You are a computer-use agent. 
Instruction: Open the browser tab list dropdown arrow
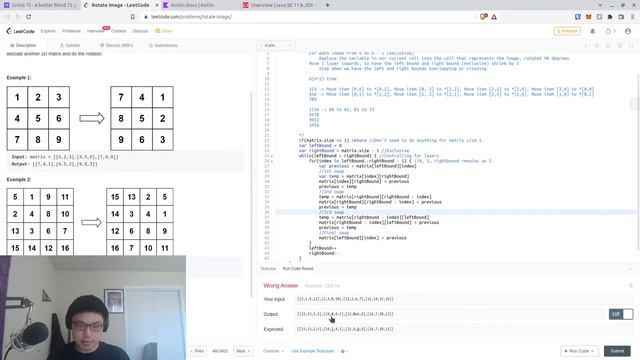[600, 5]
